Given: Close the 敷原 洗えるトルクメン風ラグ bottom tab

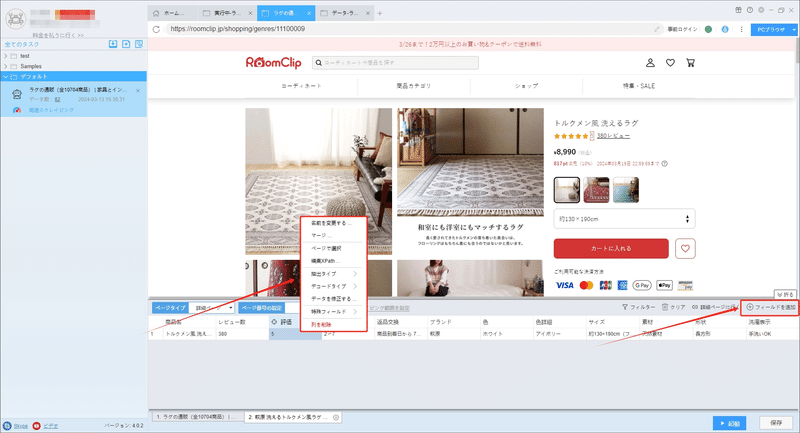Looking at the screenshot, I should pos(336,417).
